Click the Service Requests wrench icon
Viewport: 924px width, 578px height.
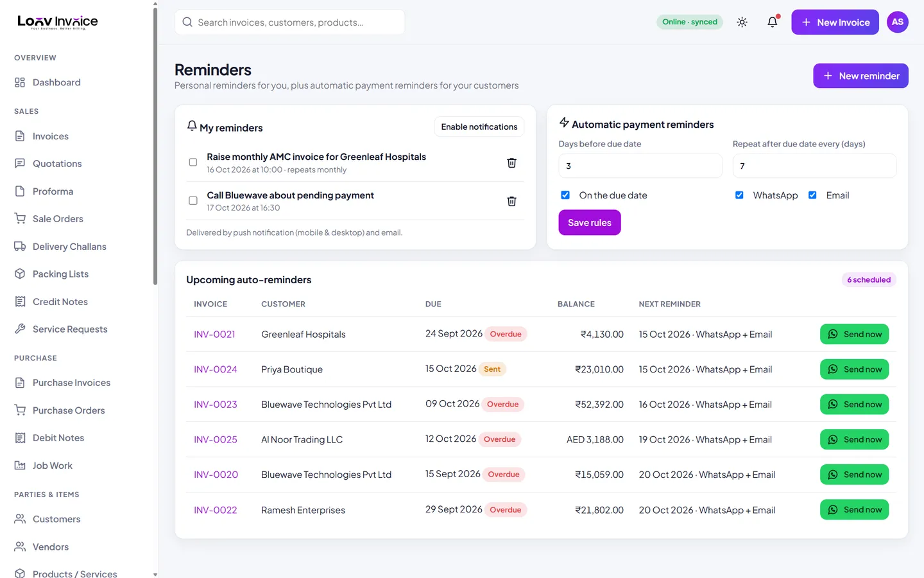coord(20,329)
